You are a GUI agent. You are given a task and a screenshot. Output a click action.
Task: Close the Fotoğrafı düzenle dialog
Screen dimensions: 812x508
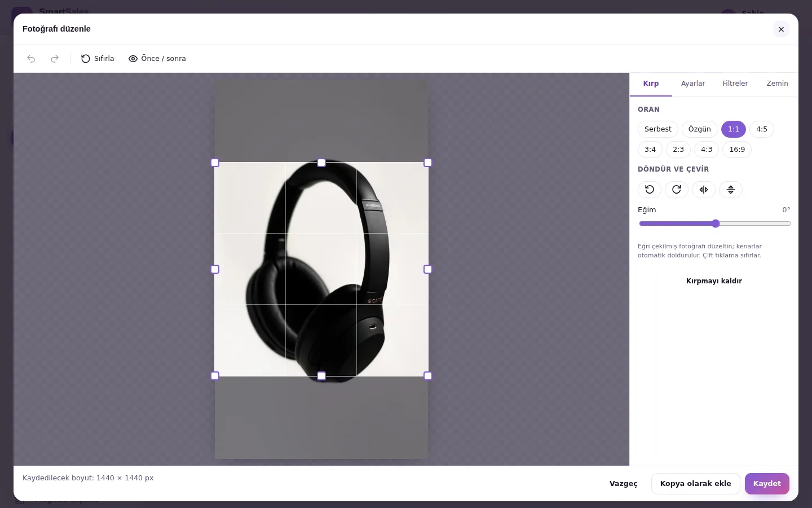[781, 29]
